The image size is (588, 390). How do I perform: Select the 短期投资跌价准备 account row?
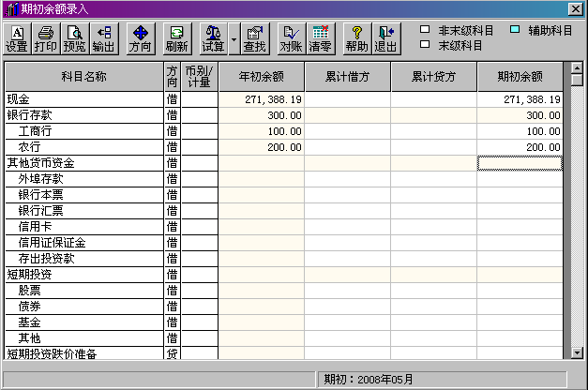[x=84, y=353]
